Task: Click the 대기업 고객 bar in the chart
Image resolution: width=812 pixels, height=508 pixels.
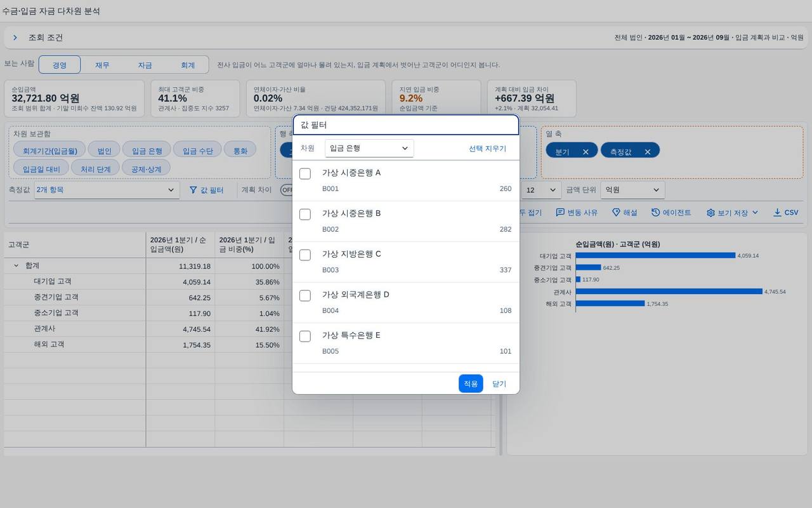Action: coord(655,255)
